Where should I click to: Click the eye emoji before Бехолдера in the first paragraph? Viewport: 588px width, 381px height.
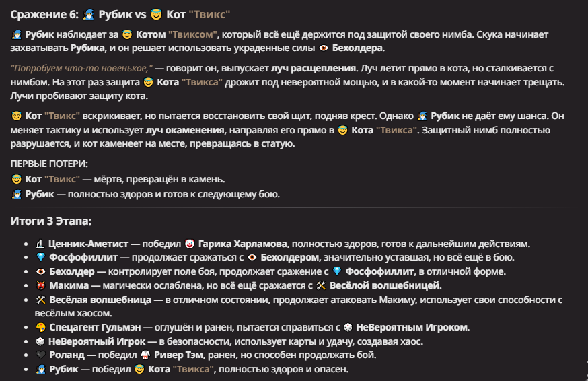point(324,48)
